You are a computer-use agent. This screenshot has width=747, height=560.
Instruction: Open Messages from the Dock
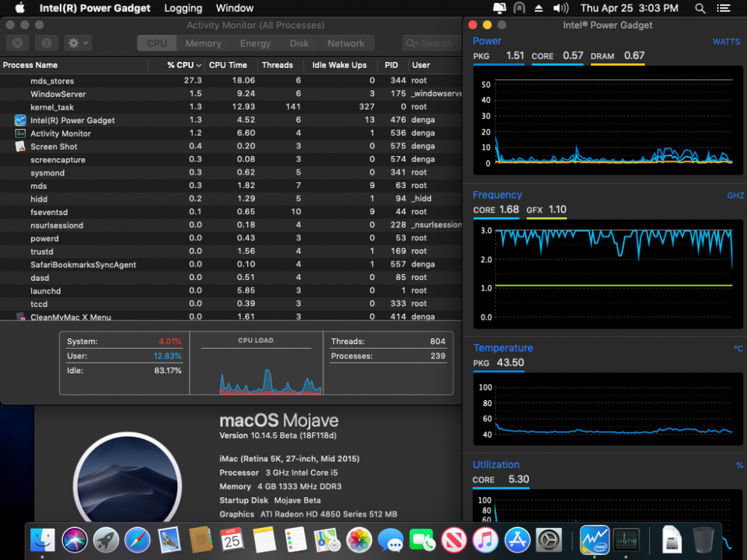pyautogui.click(x=390, y=540)
